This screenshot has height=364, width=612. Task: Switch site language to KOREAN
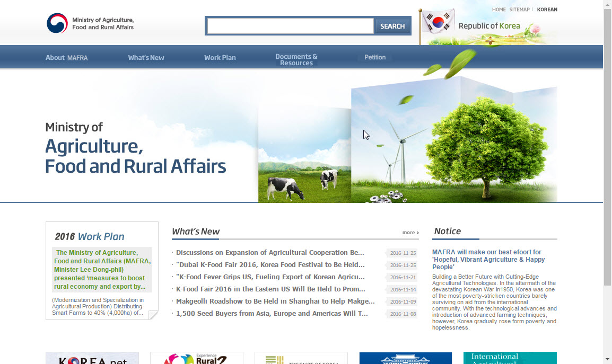547,10
